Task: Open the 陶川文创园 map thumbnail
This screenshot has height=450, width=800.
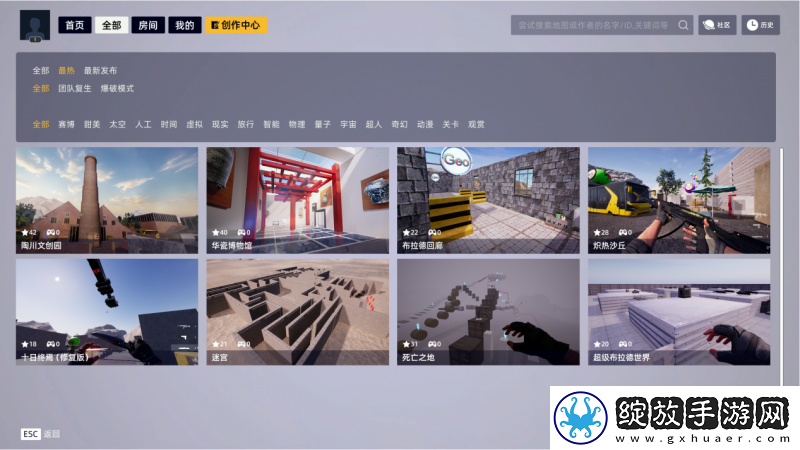Action: (x=107, y=200)
